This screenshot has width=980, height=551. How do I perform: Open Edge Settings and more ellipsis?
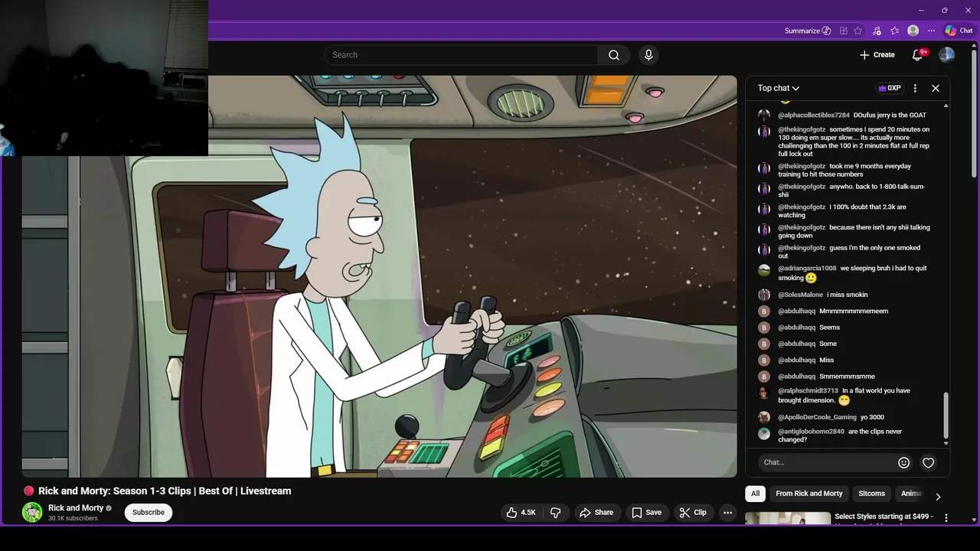931,31
